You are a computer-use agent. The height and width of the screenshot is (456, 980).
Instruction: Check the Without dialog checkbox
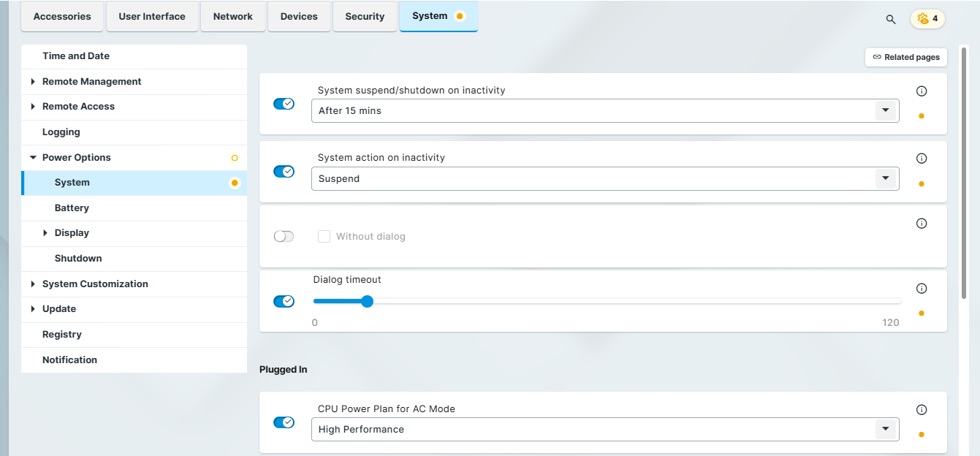[x=324, y=236]
